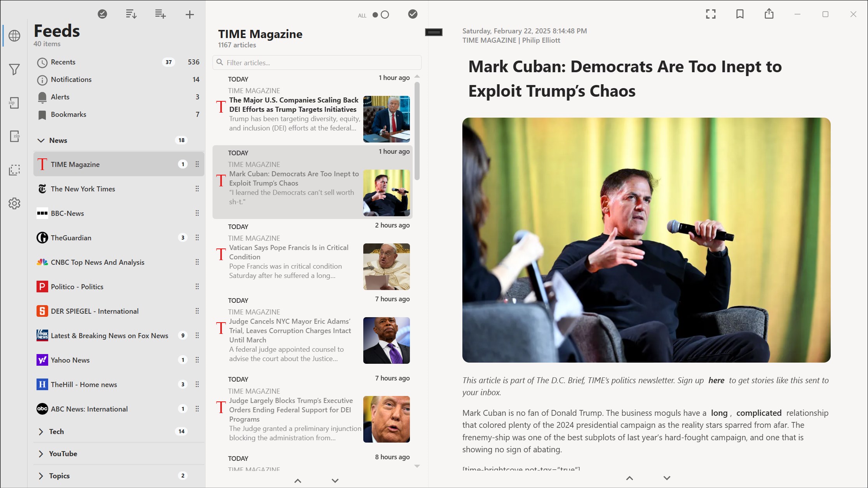Click the 'complicated' link in article
Screen dimensions: 868x488
pyautogui.click(x=758, y=413)
